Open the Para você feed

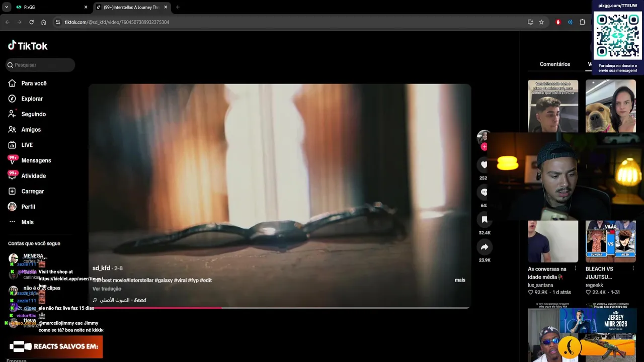click(x=34, y=83)
